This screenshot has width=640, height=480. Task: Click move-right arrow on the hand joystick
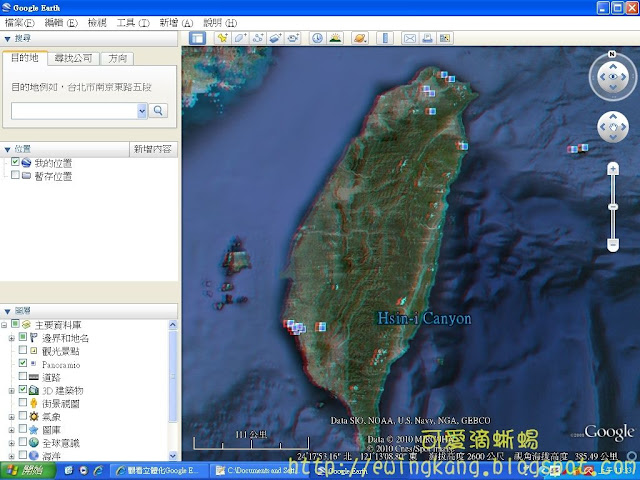[x=623, y=127]
